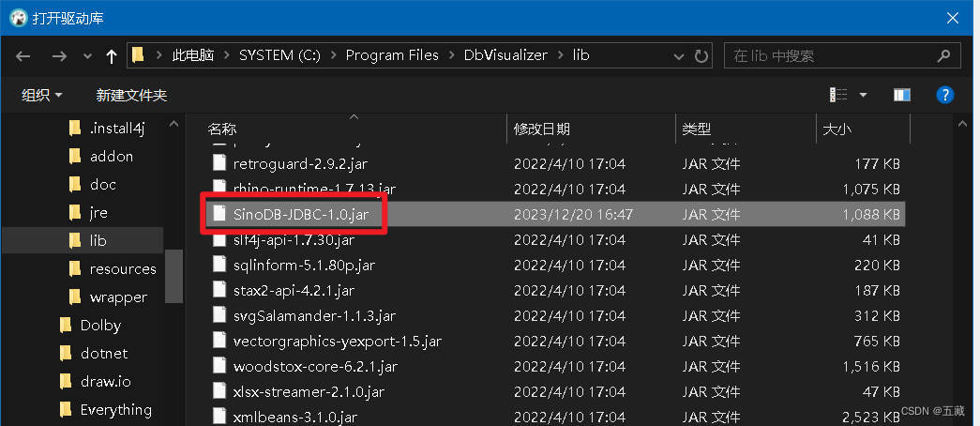Click Program Files breadcrumb
Image resolution: width=980 pixels, height=426 pixels.
click(x=392, y=55)
